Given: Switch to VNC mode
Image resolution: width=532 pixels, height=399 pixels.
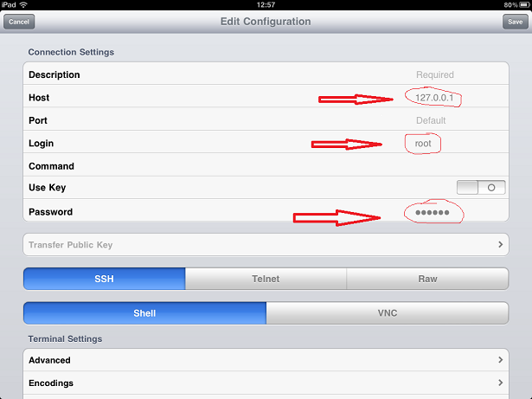Looking at the screenshot, I should click(387, 313).
